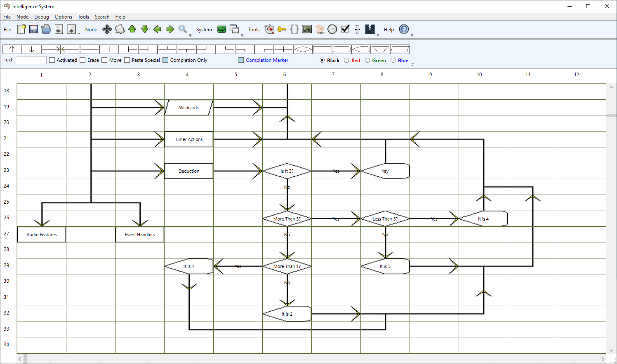
Task: Click the console terminal tool icon
Action: coord(307,29)
